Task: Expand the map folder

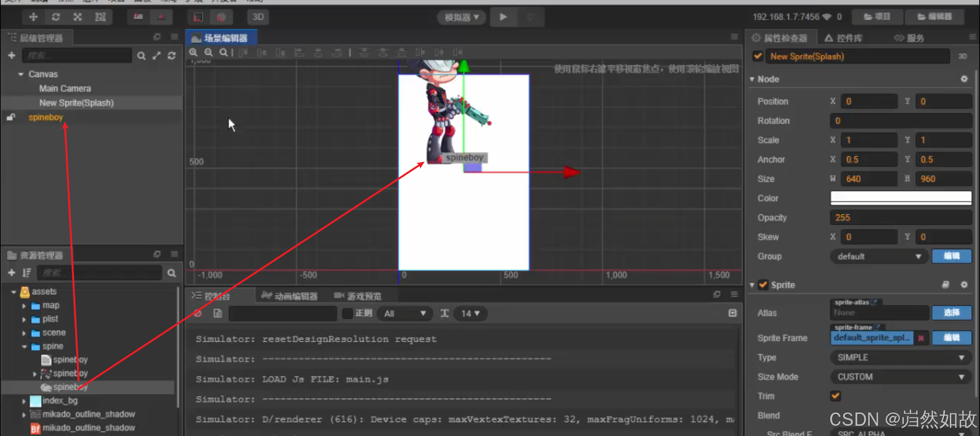Action: coord(24,305)
